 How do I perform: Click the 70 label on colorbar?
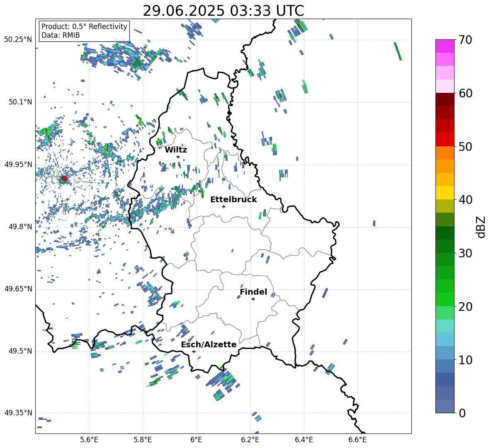click(465, 40)
